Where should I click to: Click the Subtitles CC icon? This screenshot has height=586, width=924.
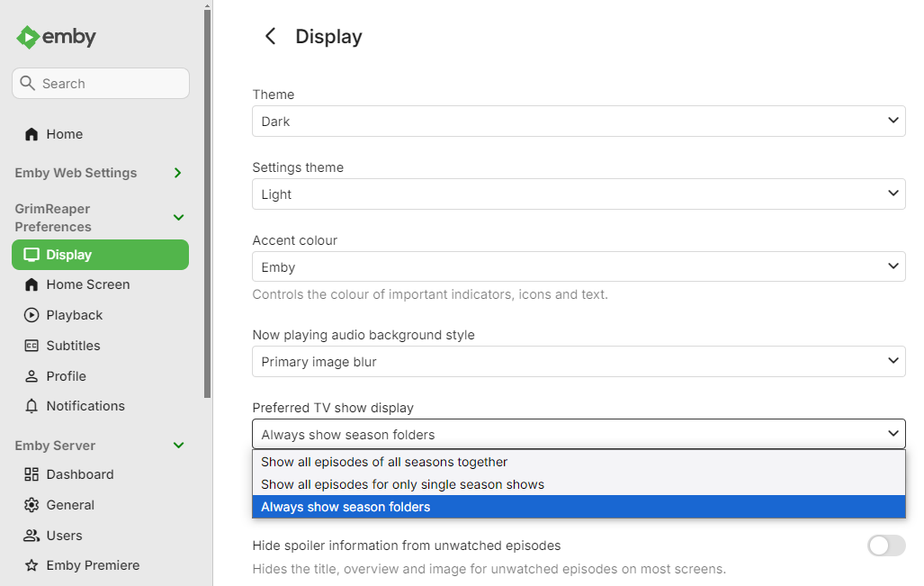pos(31,346)
